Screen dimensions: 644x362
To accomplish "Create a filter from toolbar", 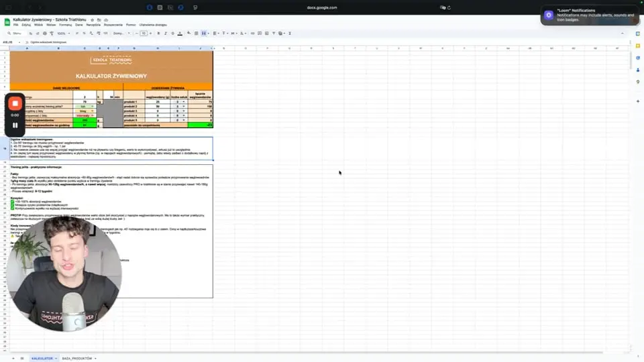I will coord(274,34).
